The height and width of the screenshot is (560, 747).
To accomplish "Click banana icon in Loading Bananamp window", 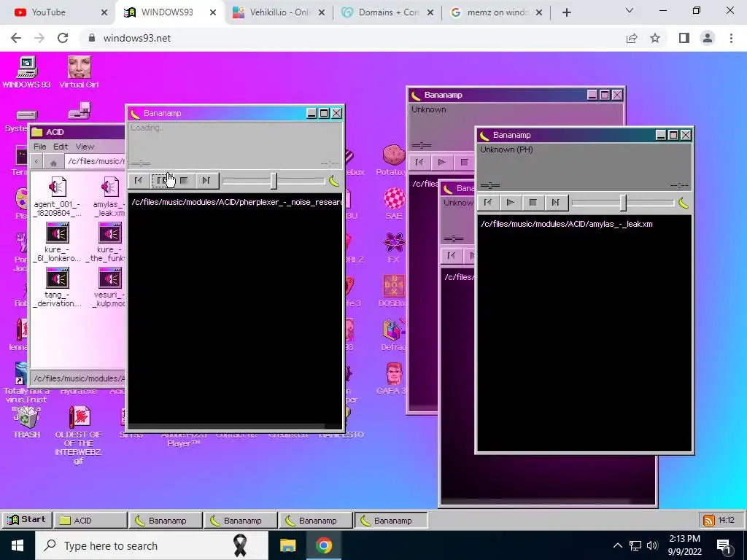I will [334, 181].
